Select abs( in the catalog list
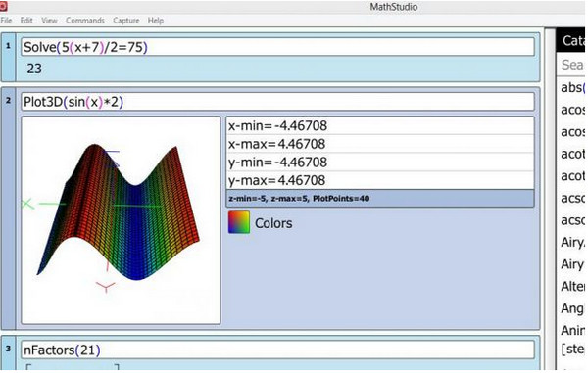This screenshot has width=588, height=373. (572, 87)
